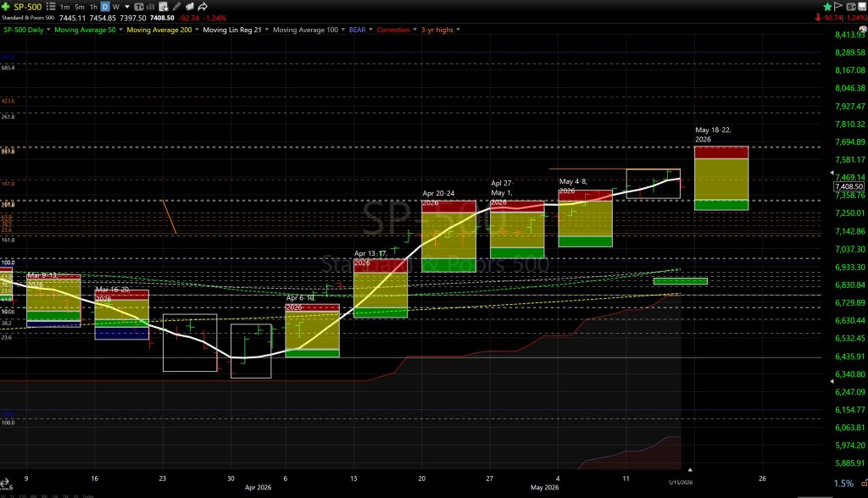Screen dimensions: 868x498
Task: Open the color palette icon near price scale
Action: pos(862,30)
